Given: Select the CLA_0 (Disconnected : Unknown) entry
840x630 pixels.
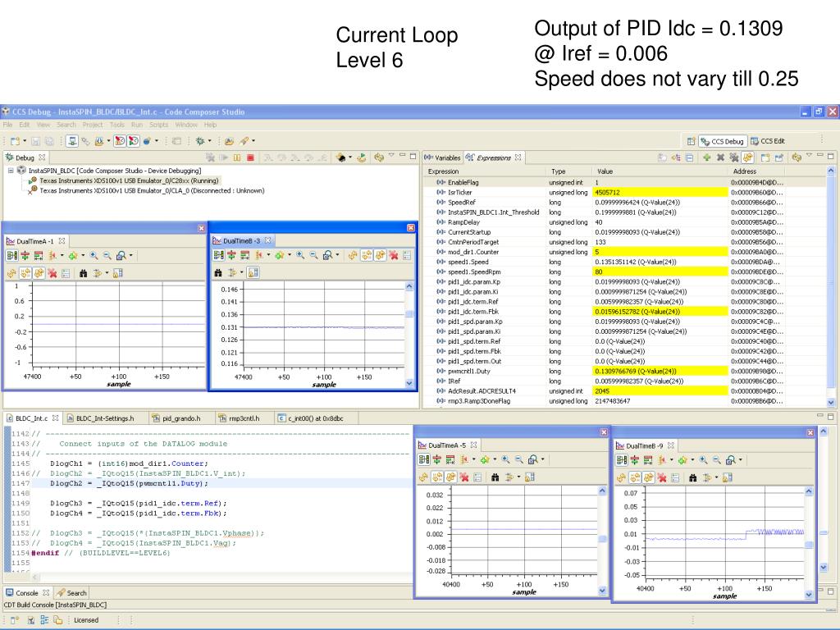Looking at the screenshot, I should (x=146, y=190).
